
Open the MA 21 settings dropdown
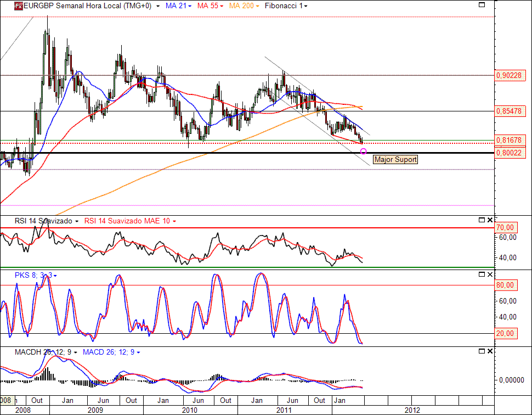pos(189,6)
